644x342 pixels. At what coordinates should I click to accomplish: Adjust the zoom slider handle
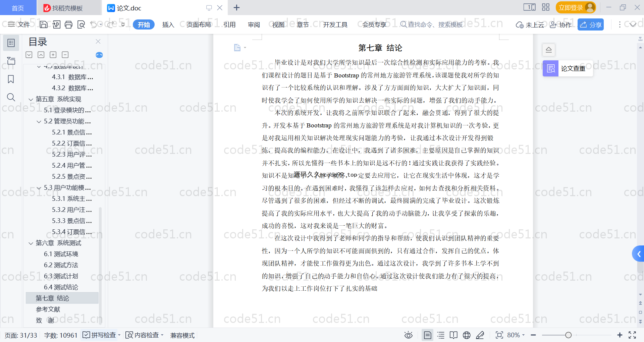[568, 335]
